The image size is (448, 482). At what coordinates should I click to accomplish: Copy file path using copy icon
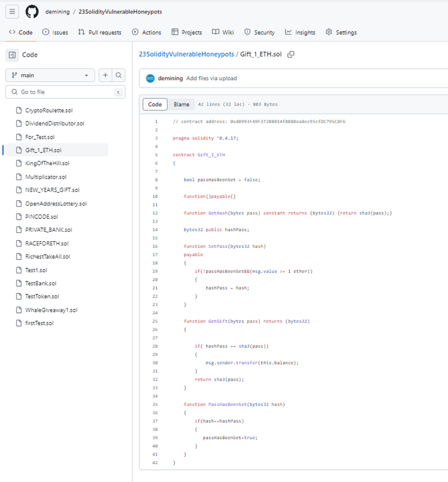(x=291, y=54)
